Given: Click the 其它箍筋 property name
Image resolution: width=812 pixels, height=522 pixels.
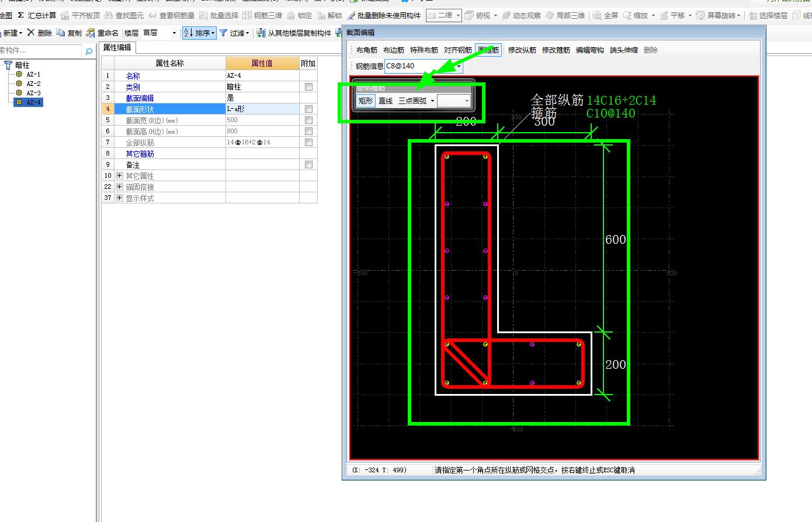Looking at the screenshot, I should 140,154.
